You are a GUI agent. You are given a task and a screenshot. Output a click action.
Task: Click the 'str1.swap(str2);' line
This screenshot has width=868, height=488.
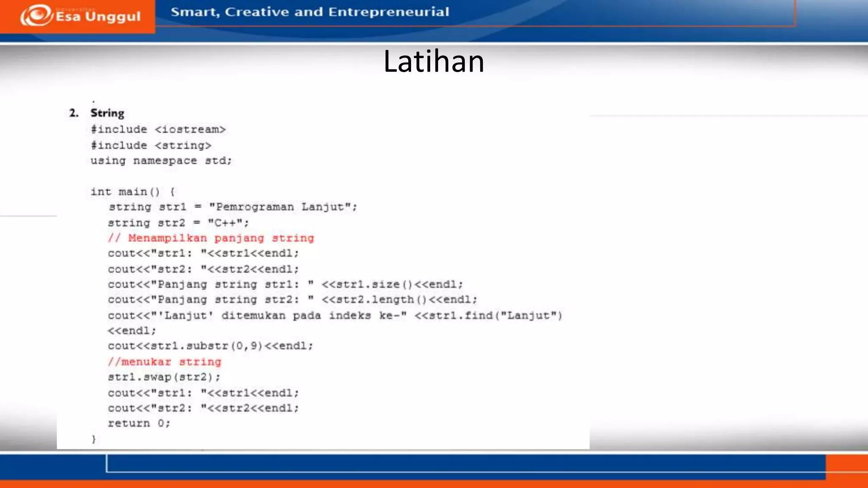[164, 377]
